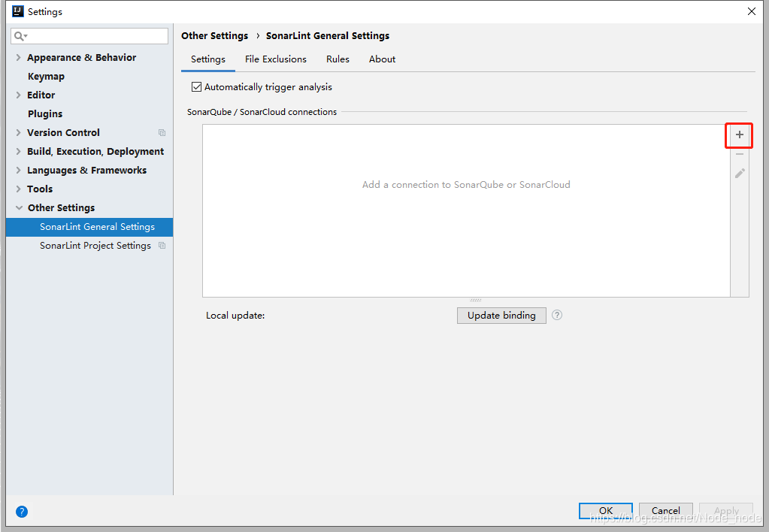
Task: Click 'Add a connection to SonarQube' placeholder text
Action: click(x=466, y=185)
